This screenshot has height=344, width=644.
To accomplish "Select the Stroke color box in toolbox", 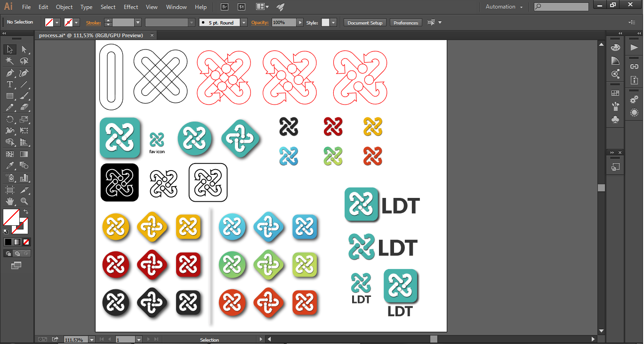I will tap(20, 226).
